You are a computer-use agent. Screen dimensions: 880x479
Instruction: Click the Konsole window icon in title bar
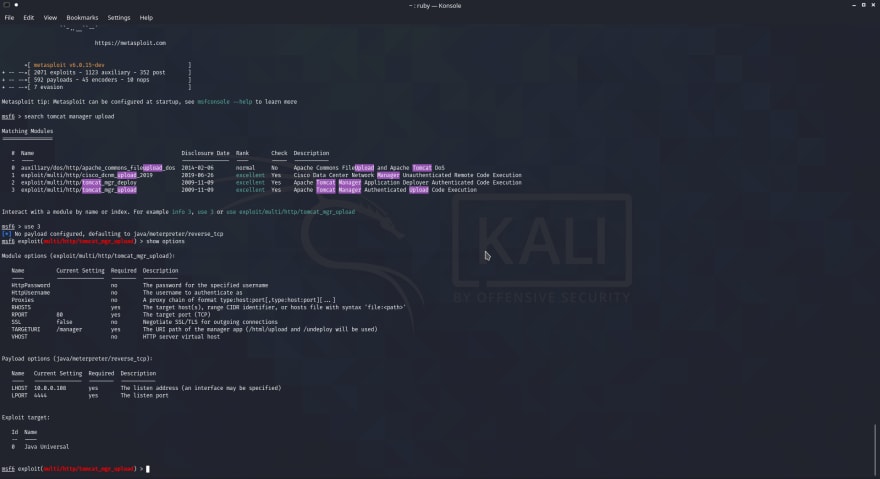tap(6, 5)
